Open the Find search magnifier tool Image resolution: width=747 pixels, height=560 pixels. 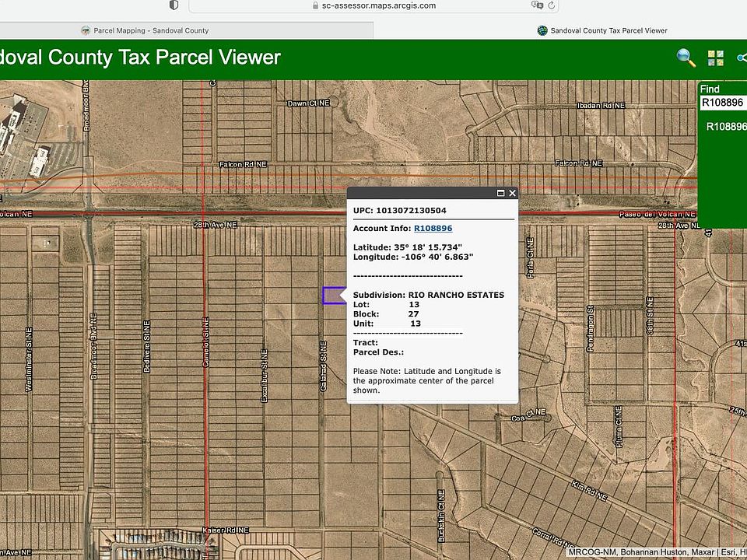click(x=686, y=58)
